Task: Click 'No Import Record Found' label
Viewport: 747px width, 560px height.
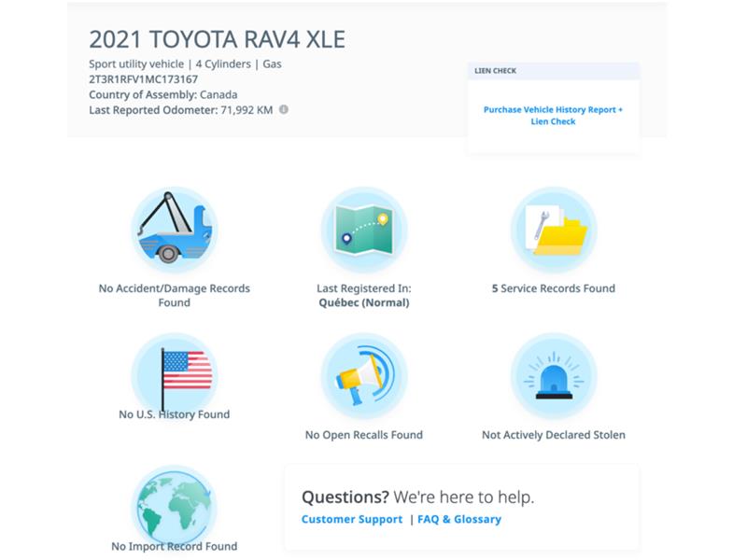Action: click(x=175, y=546)
